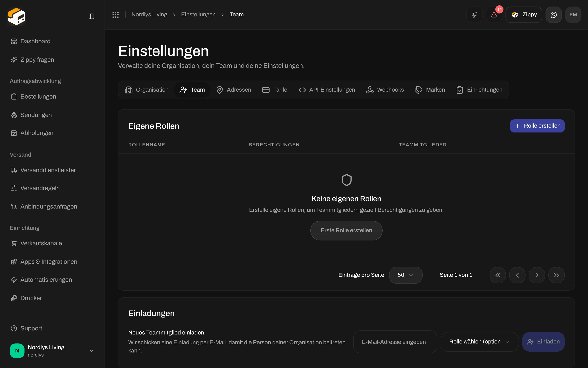Click the TEAMMITGLIEDER column header
588x368 pixels.
pyautogui.click(x=423, y=145)
